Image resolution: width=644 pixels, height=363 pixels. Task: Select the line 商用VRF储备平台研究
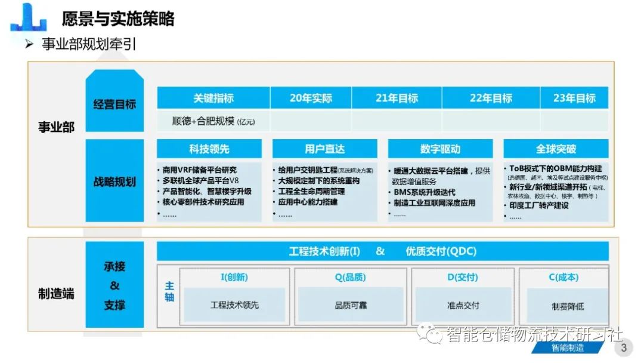tap(200, 170)
